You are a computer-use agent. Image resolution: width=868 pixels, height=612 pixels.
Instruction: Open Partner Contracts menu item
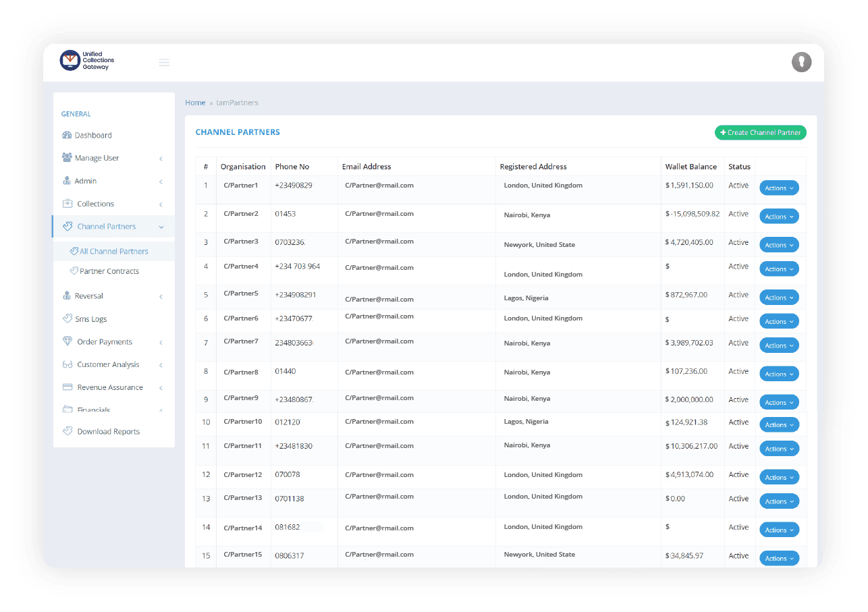[113, 271]
